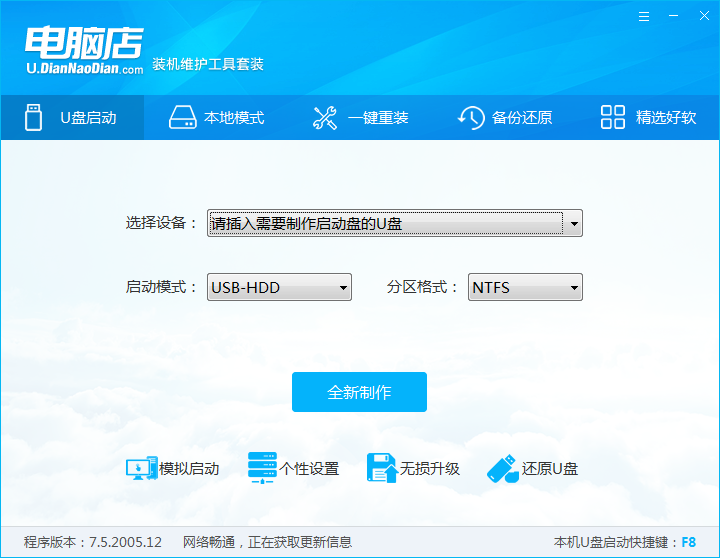Click the 还原U盘 text link
This screenshot has width=720, height=558.
point(550,469)
